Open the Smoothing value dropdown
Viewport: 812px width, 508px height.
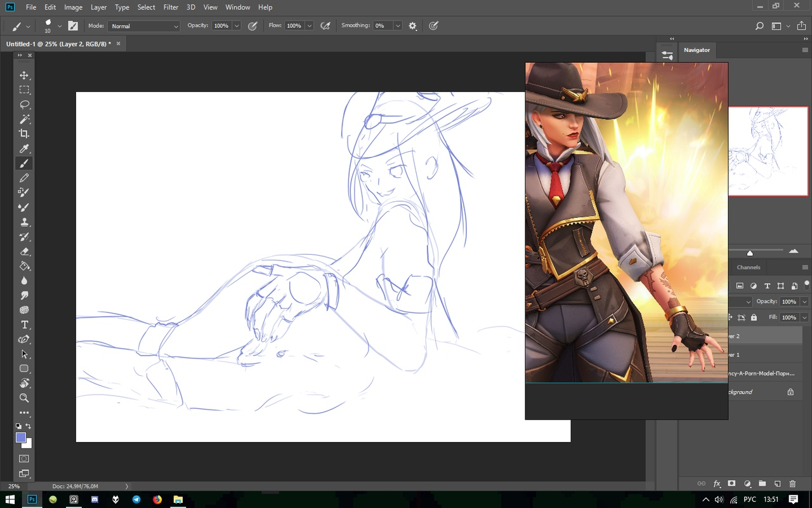click(x=398, y=26)
